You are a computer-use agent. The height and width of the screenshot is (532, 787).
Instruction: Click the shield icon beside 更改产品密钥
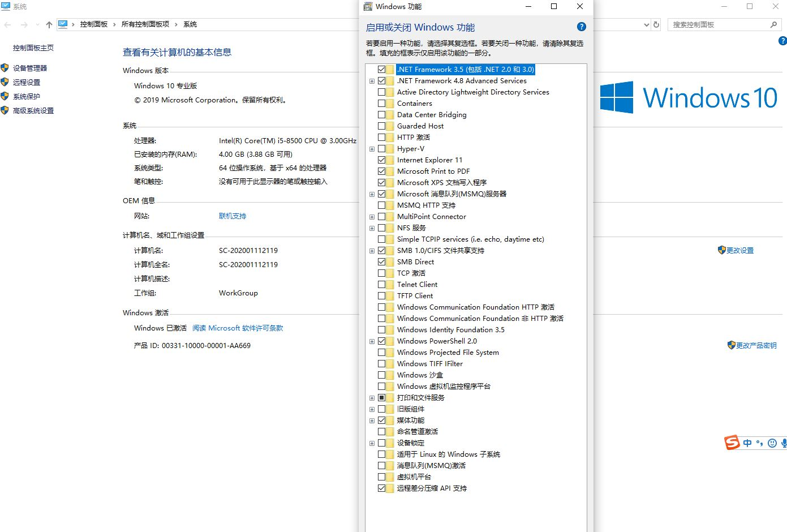(731, 345)
